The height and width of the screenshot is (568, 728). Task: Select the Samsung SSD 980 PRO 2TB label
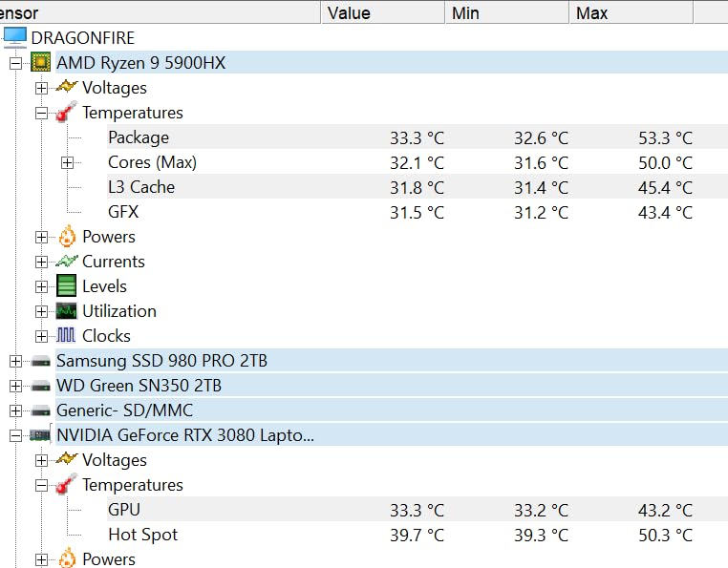point(161,361)
